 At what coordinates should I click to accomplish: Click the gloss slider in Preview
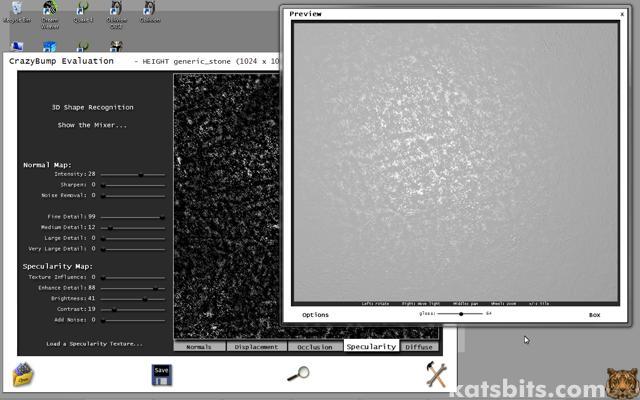tap(460, 314)
